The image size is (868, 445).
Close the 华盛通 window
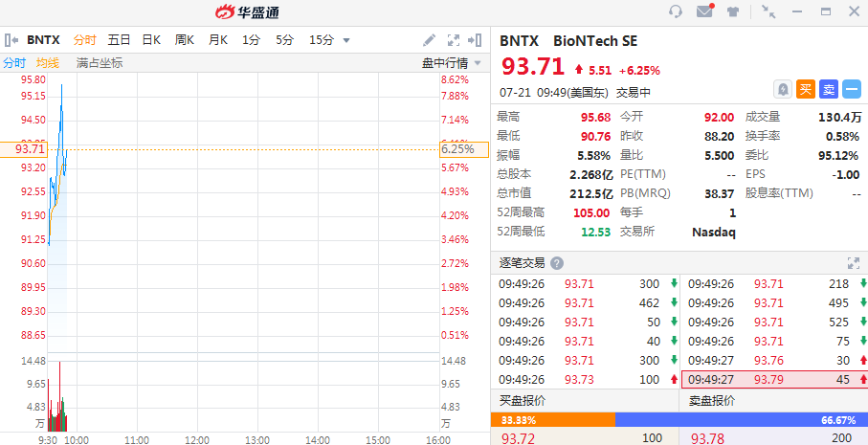click(x=855, y=11)
